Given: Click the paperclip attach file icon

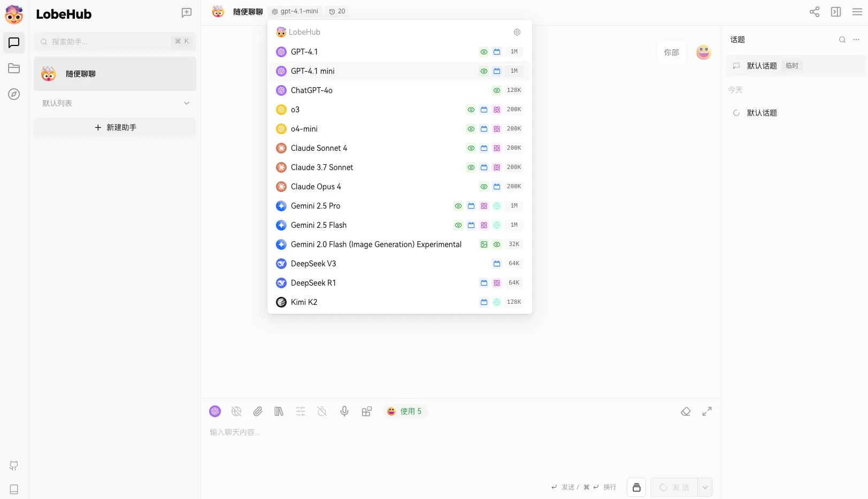Looking at the screenshot, I should click(258, 411).
